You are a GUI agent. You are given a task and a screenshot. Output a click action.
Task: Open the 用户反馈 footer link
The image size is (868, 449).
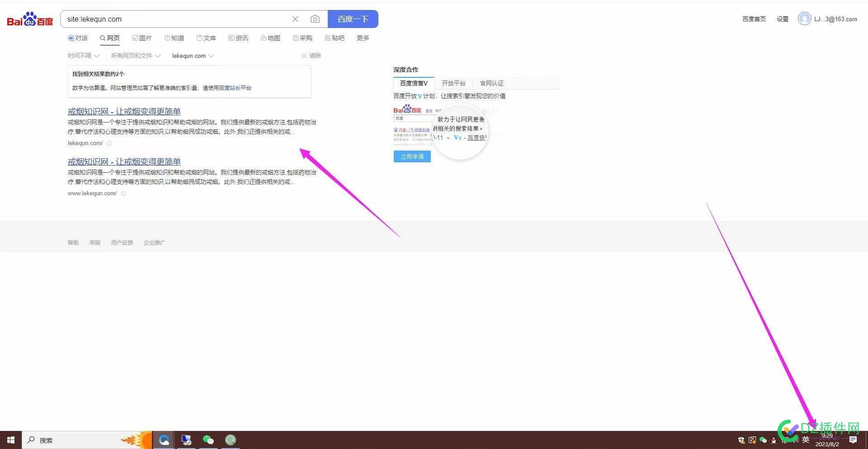[122, 242]
